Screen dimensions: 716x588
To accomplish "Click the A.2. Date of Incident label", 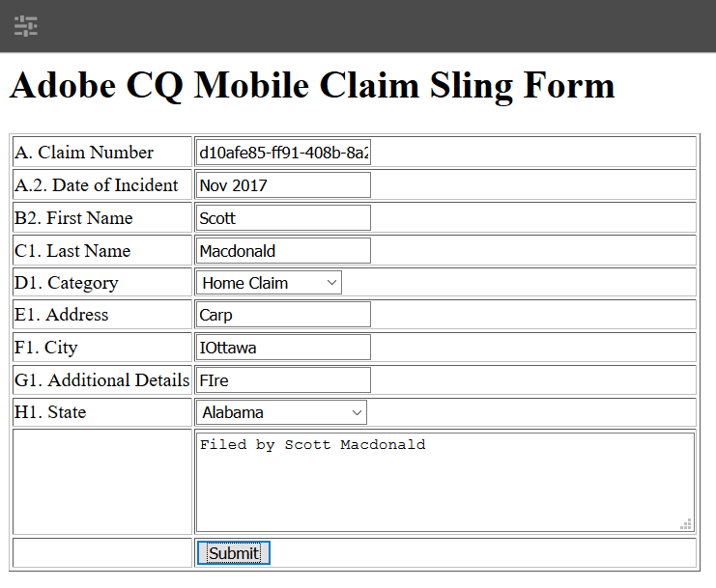I will pyautogui.click(x=97, y=185).
